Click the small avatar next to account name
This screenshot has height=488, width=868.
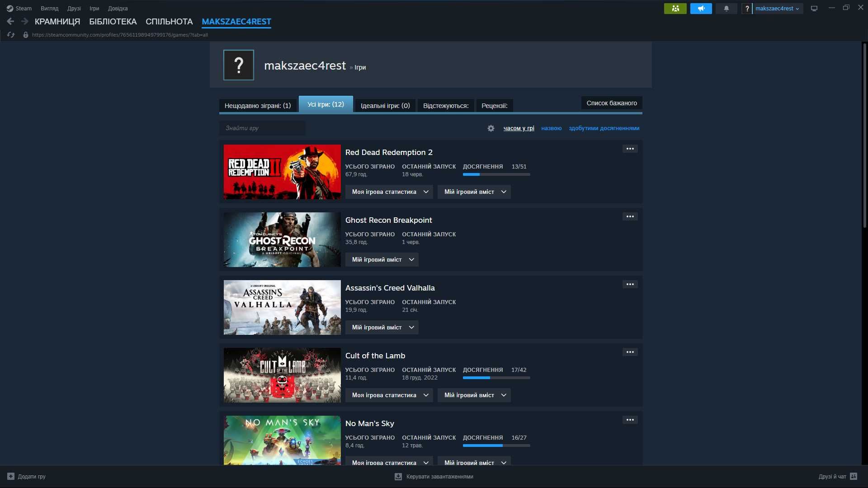(747, 8)
